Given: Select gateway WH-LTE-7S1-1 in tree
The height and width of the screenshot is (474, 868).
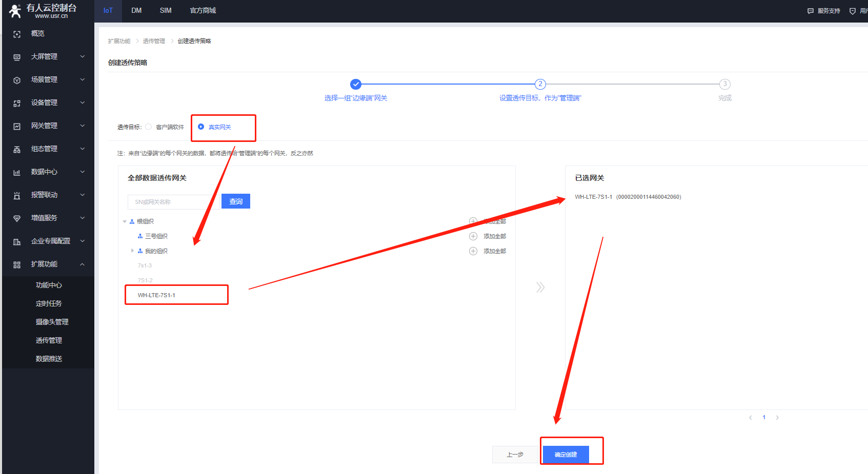Looking at the screenshot, I should 156,295.
